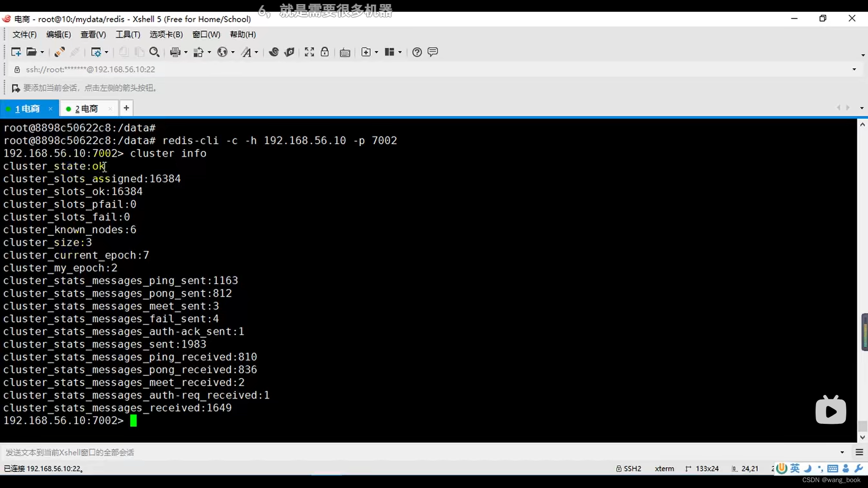Expand Font dropdown arrow
The image size is (868, 488).
(256, 52)
